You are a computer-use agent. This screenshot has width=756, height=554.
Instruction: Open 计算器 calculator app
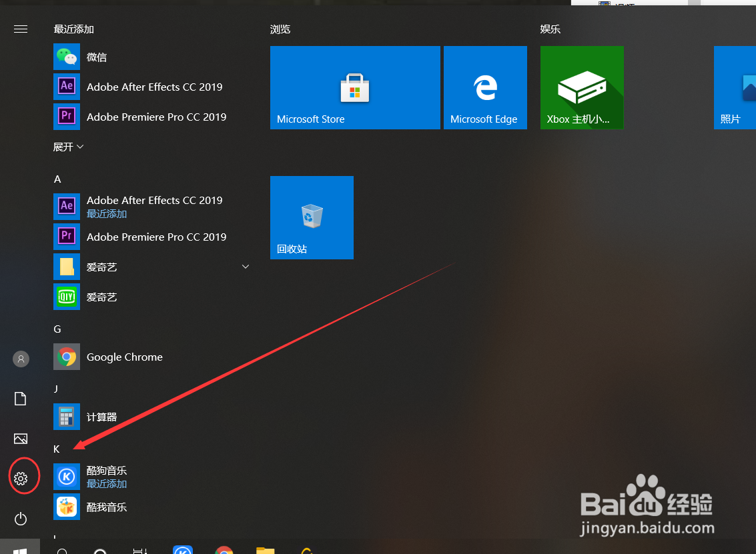(151, 417)
